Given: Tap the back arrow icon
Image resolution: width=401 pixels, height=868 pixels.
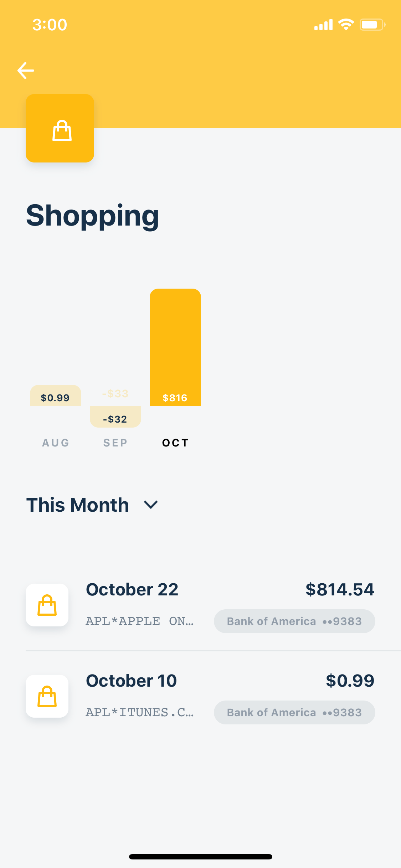Looking at the screenshot, I should 26,70.
